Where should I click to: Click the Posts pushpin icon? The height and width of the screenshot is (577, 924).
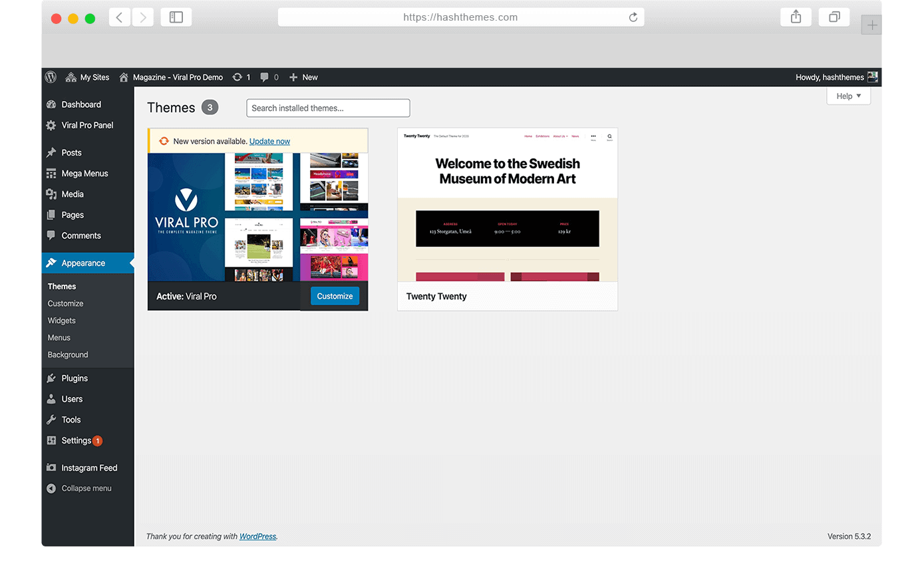[x=51, y=152]
